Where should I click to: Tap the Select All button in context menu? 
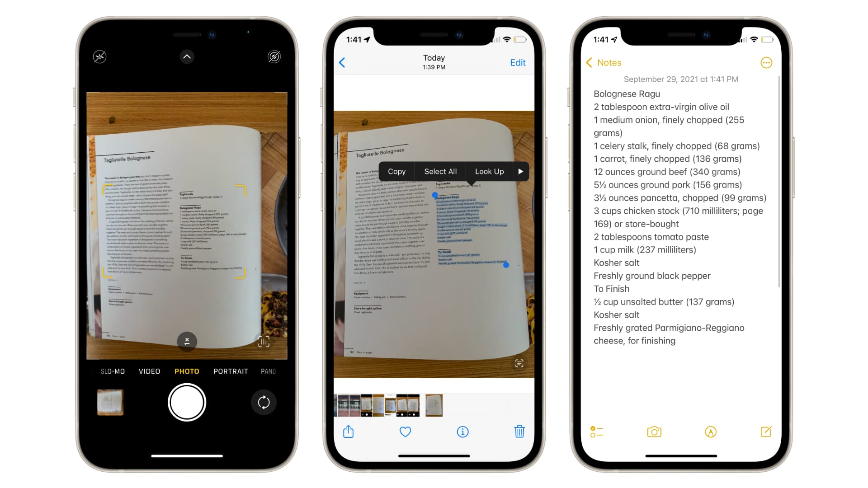(441, 172)
